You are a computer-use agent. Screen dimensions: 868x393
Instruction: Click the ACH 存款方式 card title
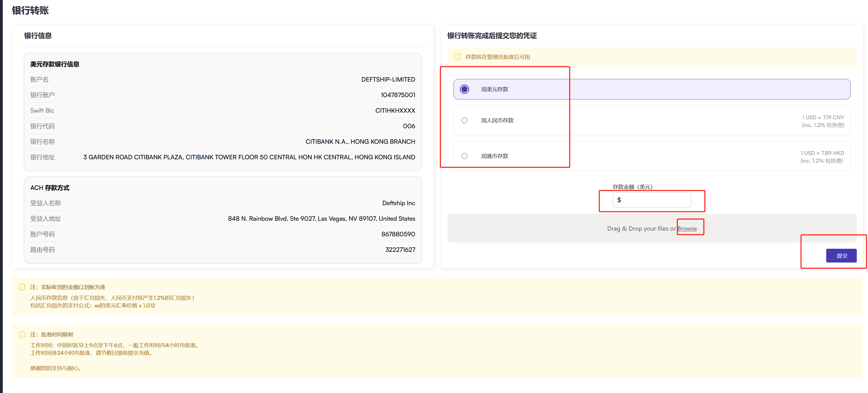(50, 188)
